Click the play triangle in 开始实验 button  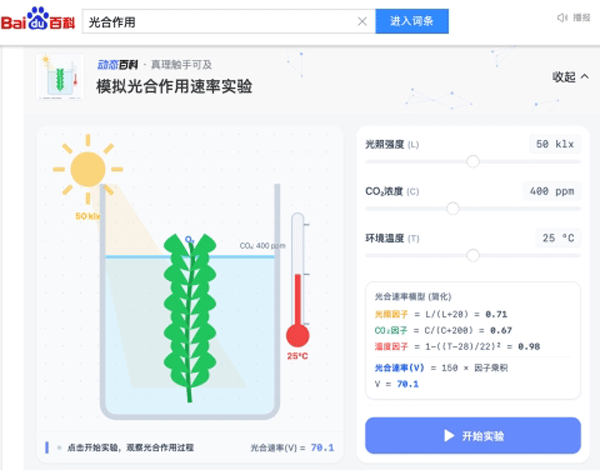(449, 436)
